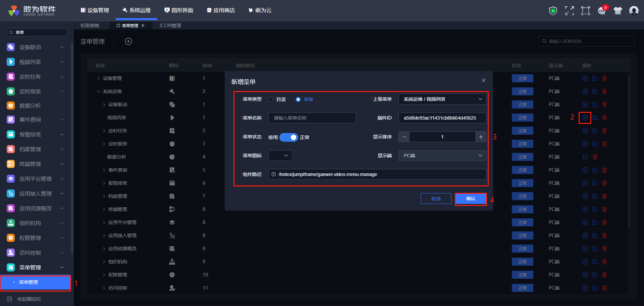The width and height of the screenshot is (644, 306).
Task: Open the theme skin shirt icon
Action: click(618, 11)
